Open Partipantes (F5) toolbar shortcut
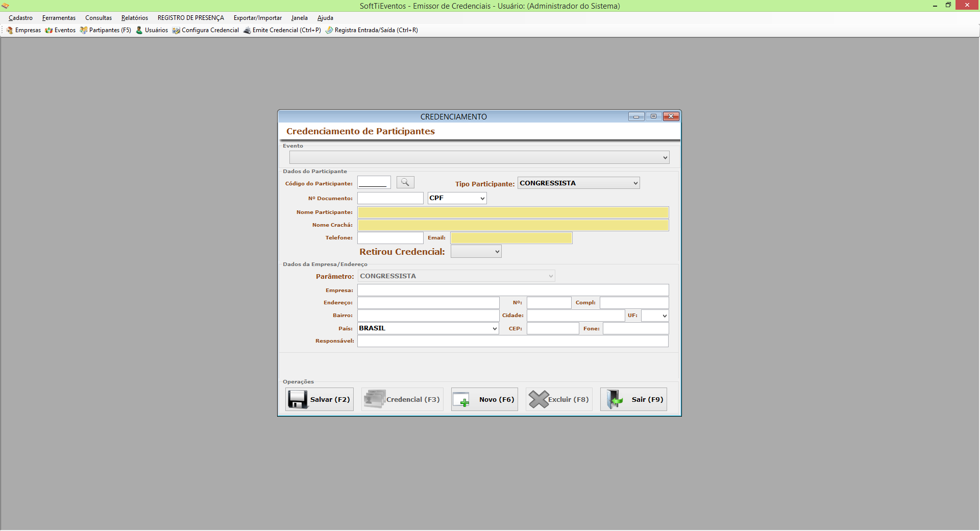Image resolution: width=980 pixels, height=531 pixels. 106,30
